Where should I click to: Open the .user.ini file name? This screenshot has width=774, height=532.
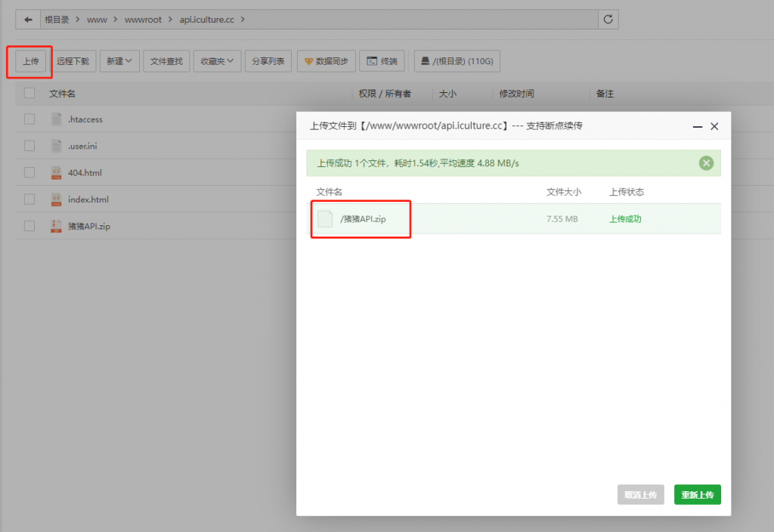click(82, 146)
